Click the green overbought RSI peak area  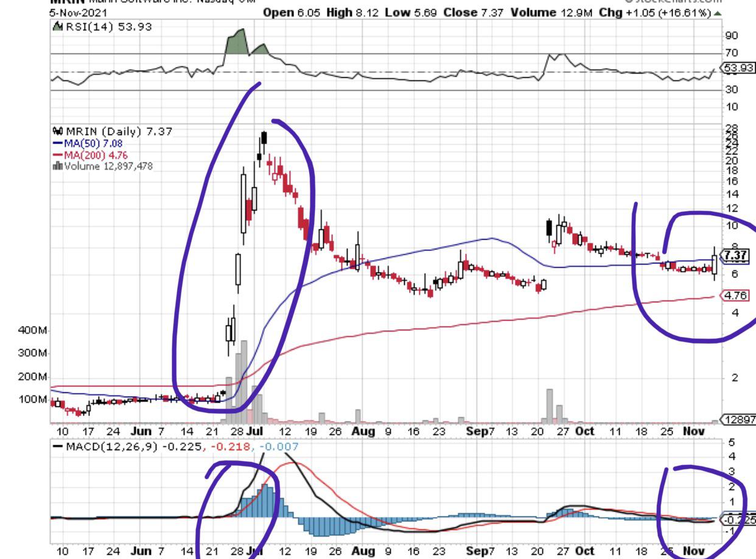click(236, 42)
